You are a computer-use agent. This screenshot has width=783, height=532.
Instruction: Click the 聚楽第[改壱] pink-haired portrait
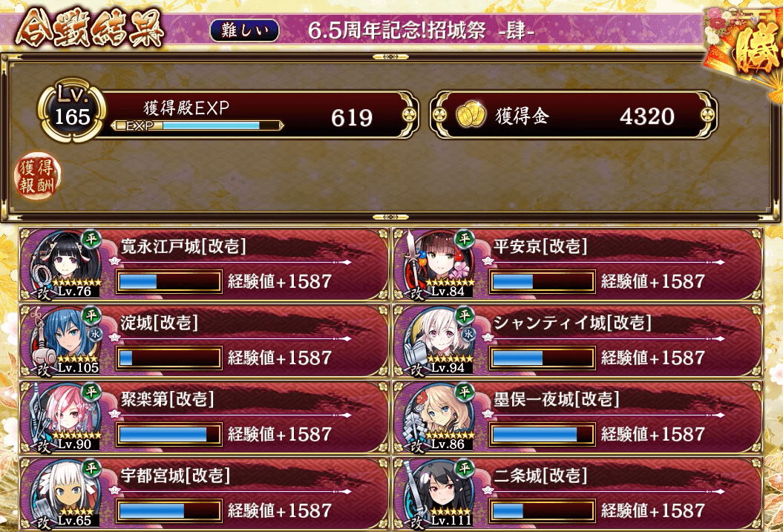pos(65,416)
